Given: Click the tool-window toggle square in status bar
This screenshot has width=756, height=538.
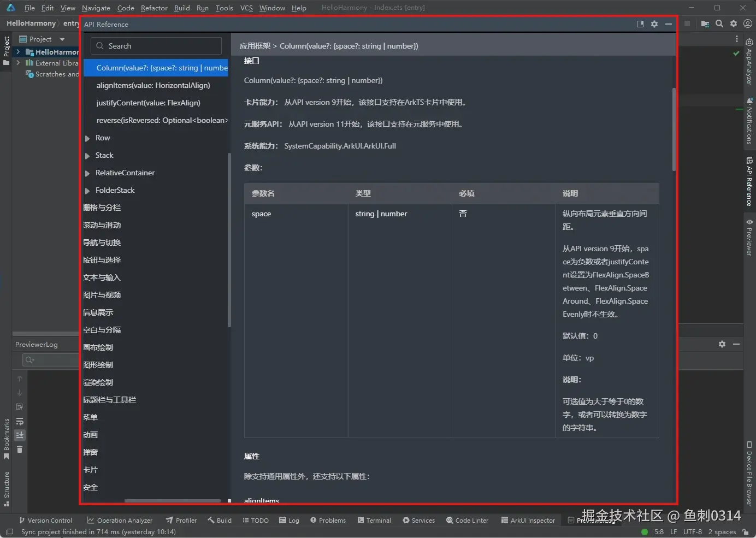Looking at the screenshot, I should [9, 531].
